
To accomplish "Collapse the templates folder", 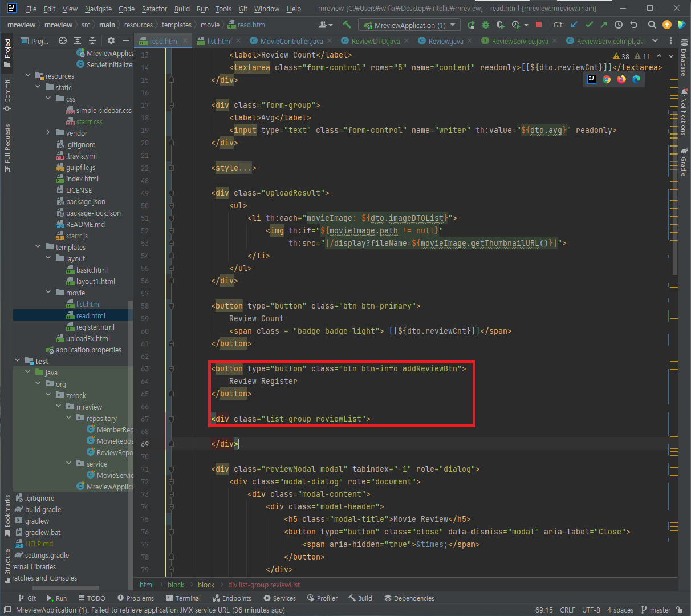I will click(x=38, y=247).
